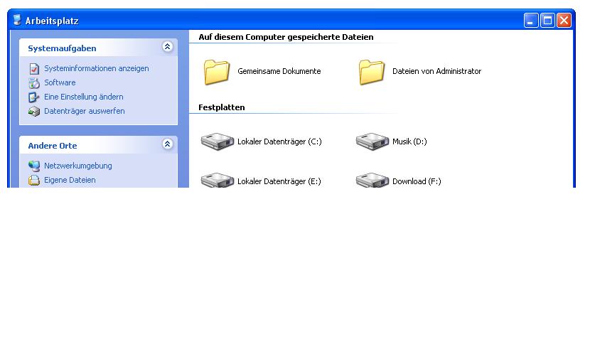Open the Gemeinsame Dokumente folder icon
Viewport: 595px width, 364px height.
[x=217, y=72]
